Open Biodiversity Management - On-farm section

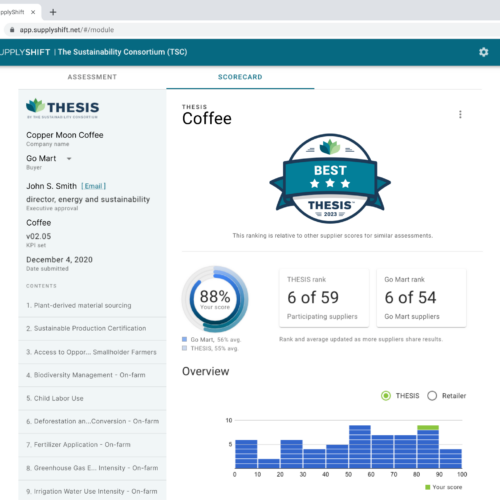pos(92,375)
